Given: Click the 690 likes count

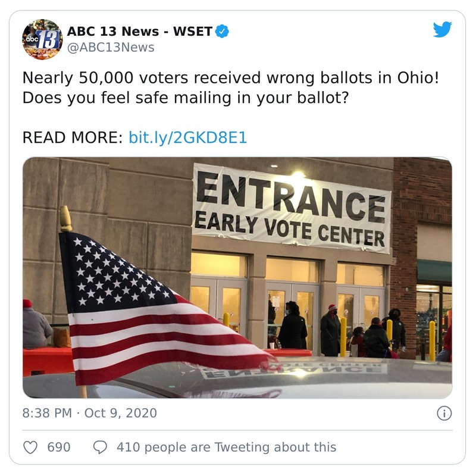Looking at the screenshot, I should (x=58, y=447).
